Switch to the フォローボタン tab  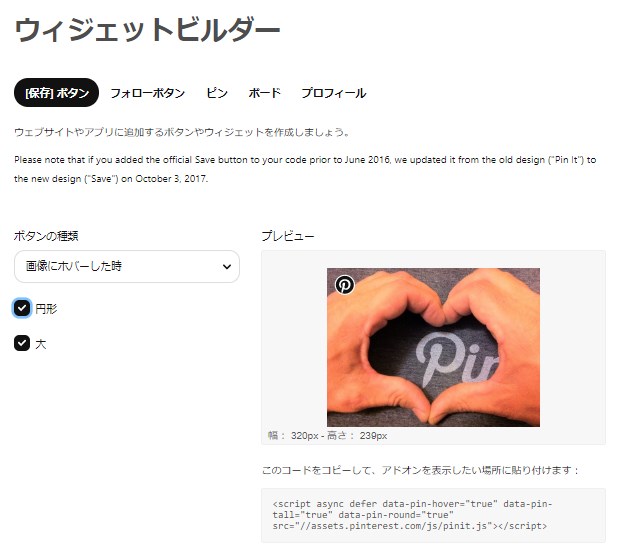tap(148, 93)
